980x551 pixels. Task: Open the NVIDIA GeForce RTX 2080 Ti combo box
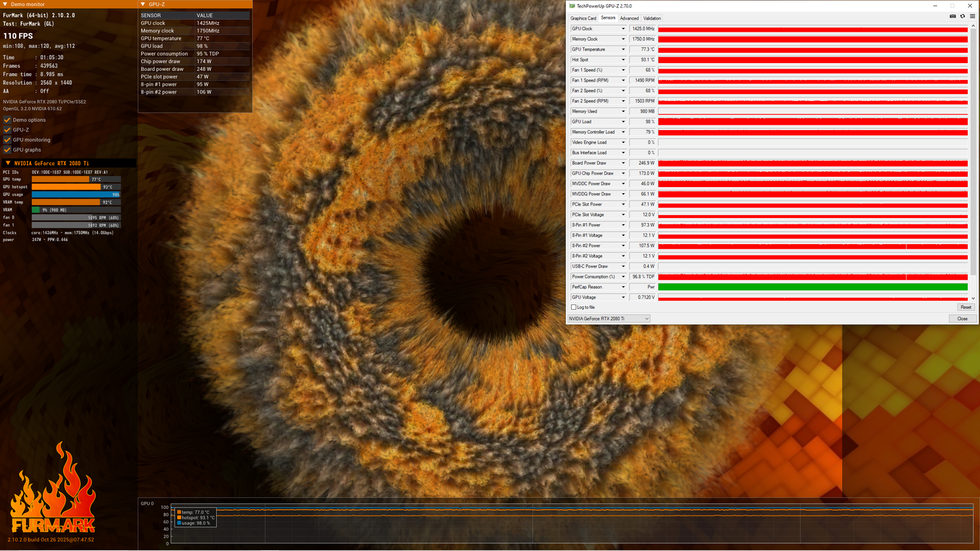(x=608, y=319)
